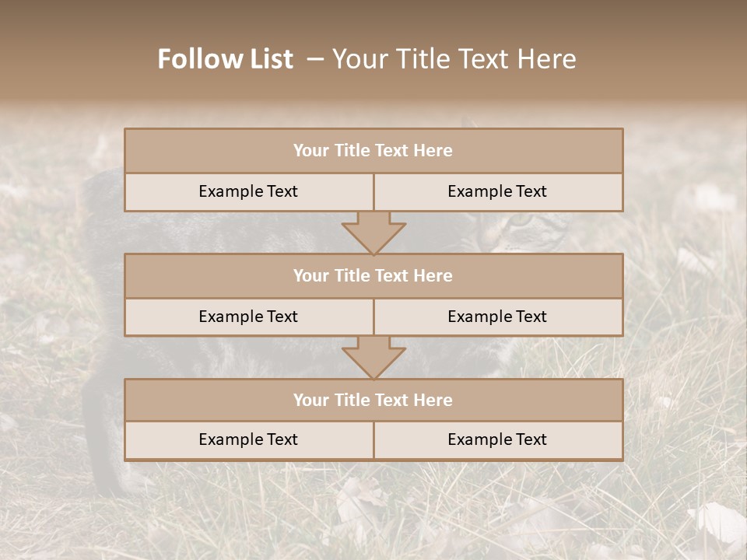This screenshot has width=747, height=560.
Task: Select the dash in the slide heading
Action: (314, 59)
